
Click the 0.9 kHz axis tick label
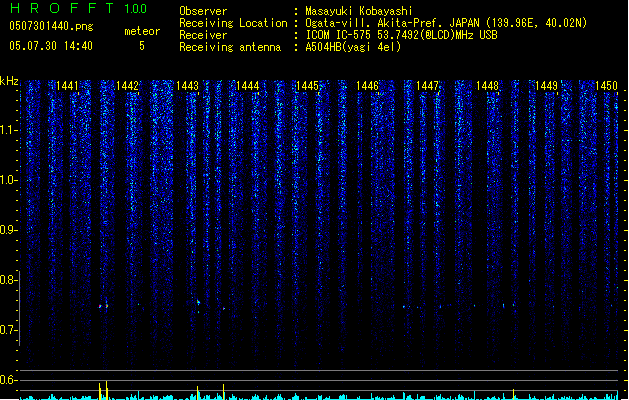click(x=8, y=230)
